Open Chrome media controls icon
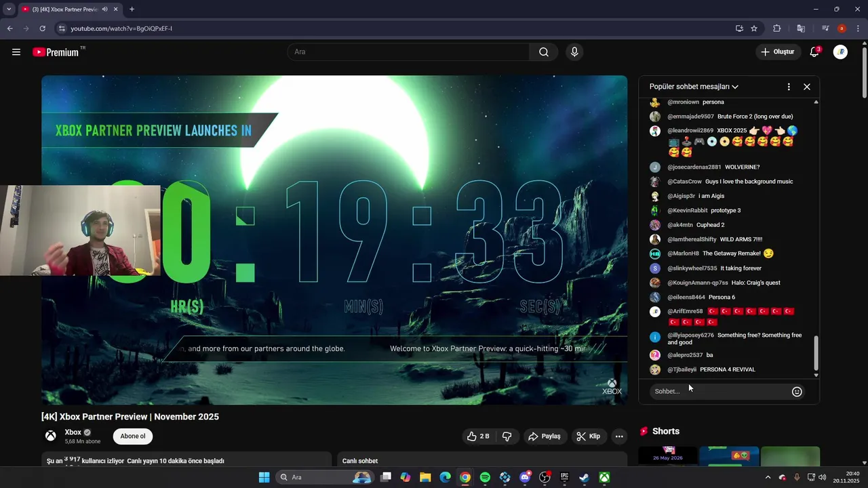 (825, 28)
